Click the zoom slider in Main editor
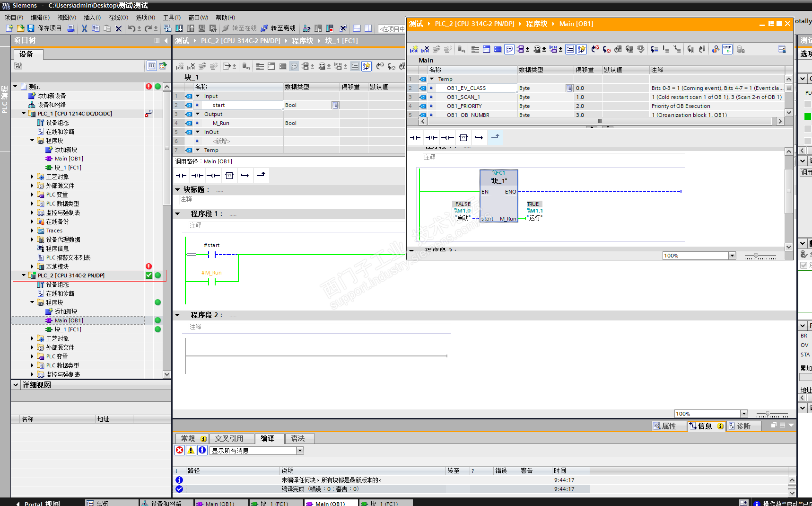This screenshot has height=506, width=812. tap(756, 256)
